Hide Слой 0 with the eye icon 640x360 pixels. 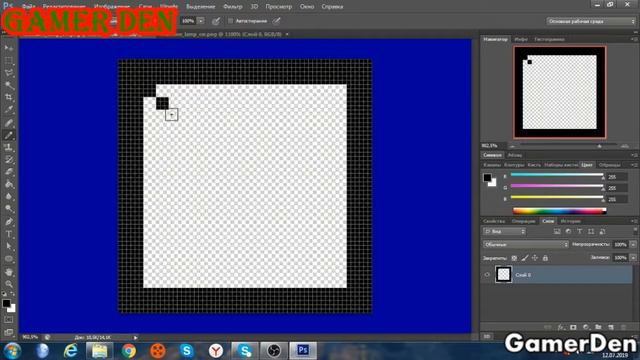click(487, 275)
